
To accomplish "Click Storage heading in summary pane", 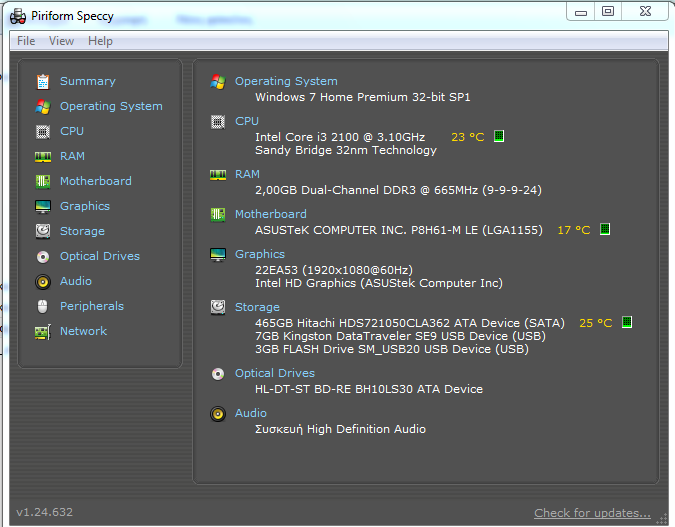I will point(257,307).
